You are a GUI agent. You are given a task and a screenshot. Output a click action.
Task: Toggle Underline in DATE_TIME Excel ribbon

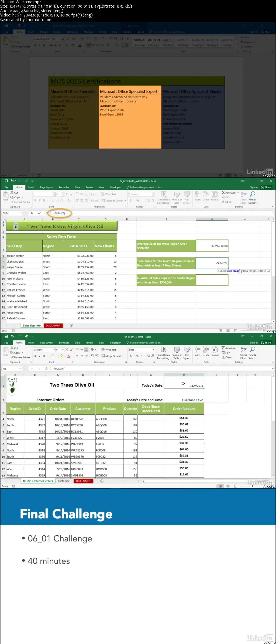pyautogui.click(x=44, y=356)
